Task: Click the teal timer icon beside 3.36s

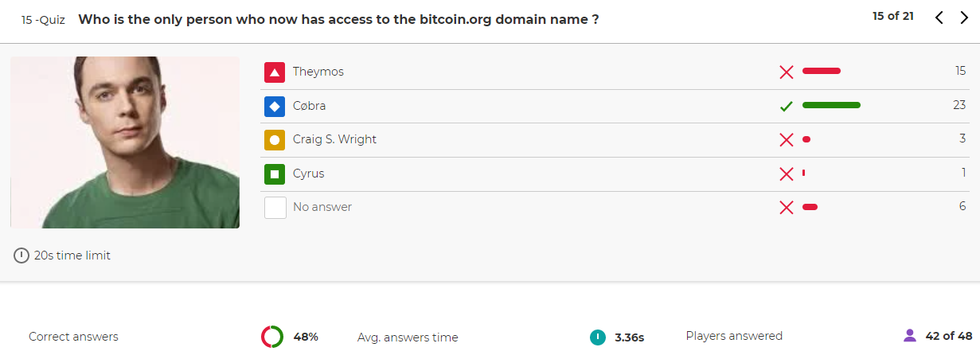Action: coord(597,337)
